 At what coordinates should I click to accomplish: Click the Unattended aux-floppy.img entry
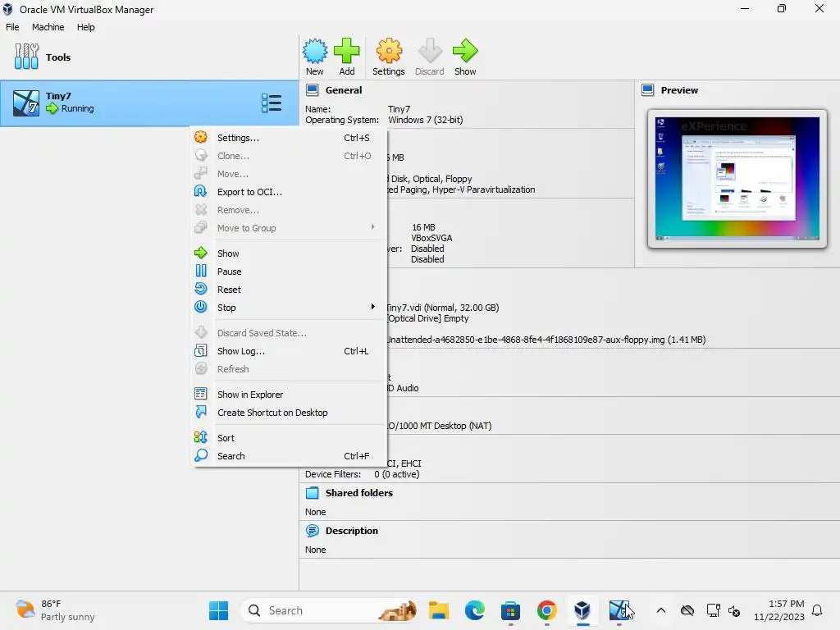coord(546,340)
